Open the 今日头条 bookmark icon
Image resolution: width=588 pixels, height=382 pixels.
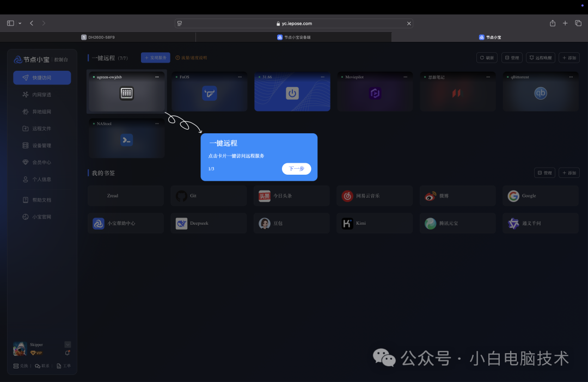[x=265, y=196]
